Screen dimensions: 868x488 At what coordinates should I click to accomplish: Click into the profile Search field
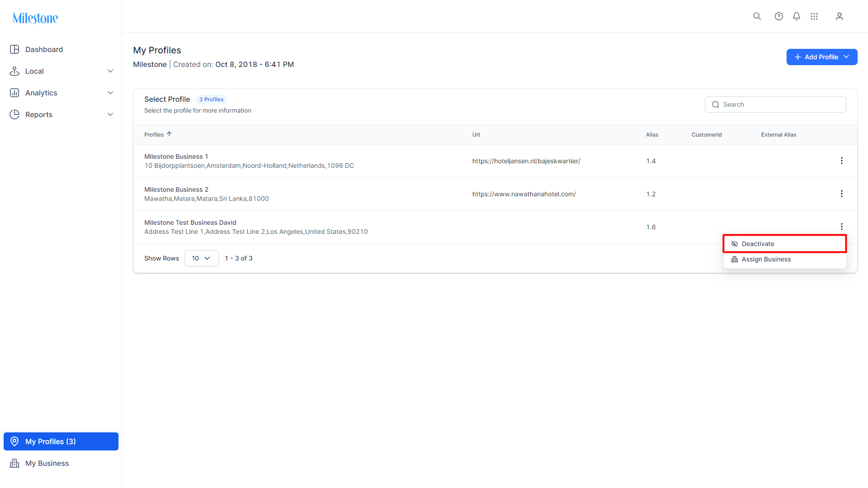coord(775,104)
